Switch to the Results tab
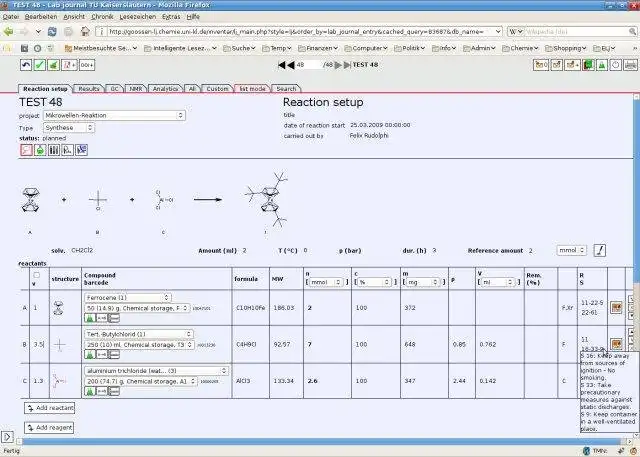 point(89,89)
